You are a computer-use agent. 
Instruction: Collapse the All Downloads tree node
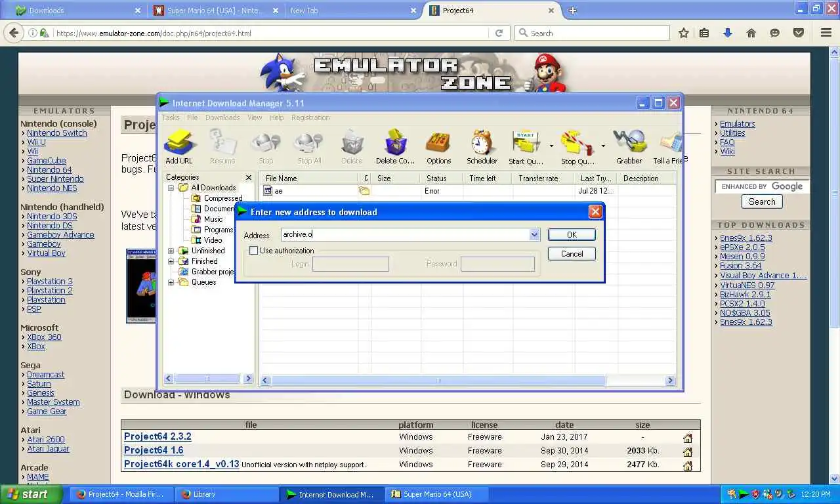click(x=171, y=188)
